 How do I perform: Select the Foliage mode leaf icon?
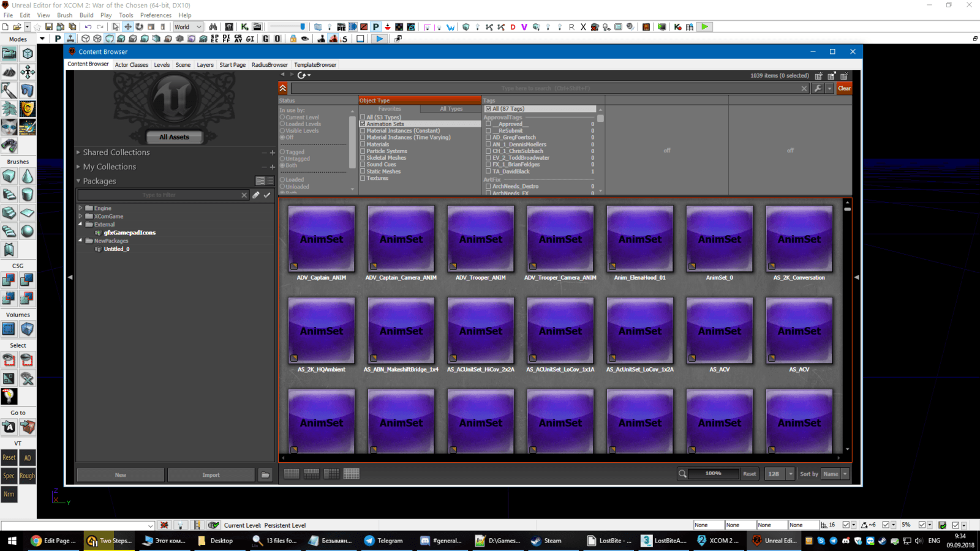click(9, 109)
